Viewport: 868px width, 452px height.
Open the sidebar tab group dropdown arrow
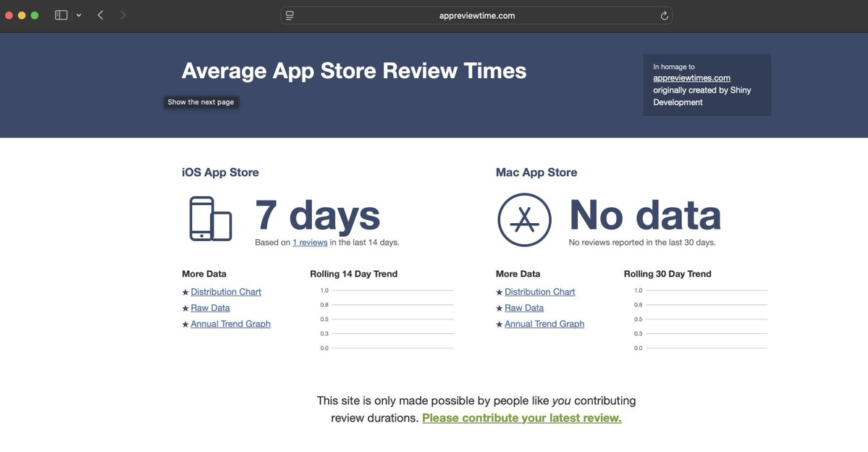pyautogui.click(x=79, y=15)
